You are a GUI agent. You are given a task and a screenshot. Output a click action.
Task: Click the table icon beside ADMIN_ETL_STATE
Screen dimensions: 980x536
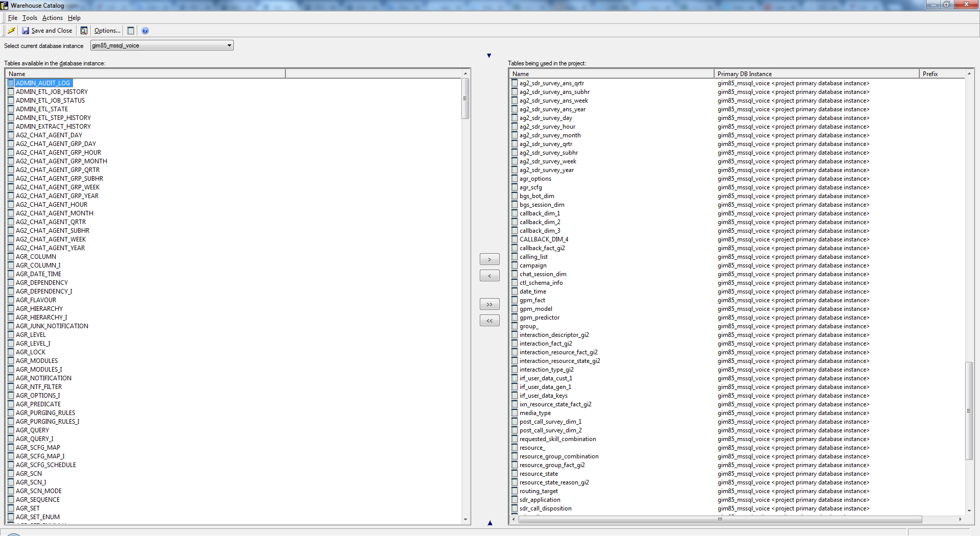(11, 109)
